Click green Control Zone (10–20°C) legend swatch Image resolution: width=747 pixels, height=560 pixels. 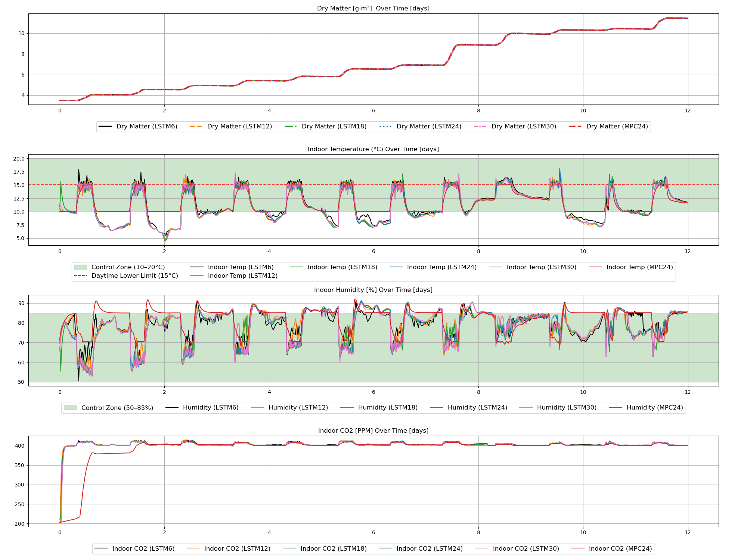point(80,267)
